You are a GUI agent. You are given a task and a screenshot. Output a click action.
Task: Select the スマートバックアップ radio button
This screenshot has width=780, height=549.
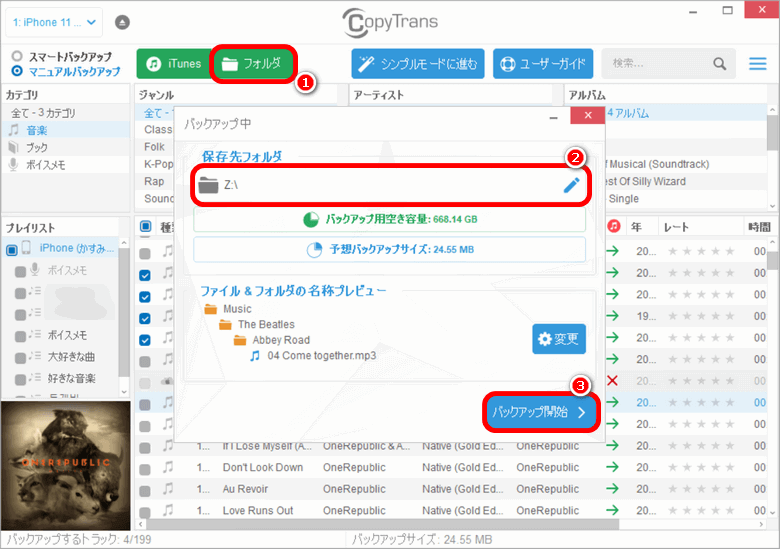17,56
